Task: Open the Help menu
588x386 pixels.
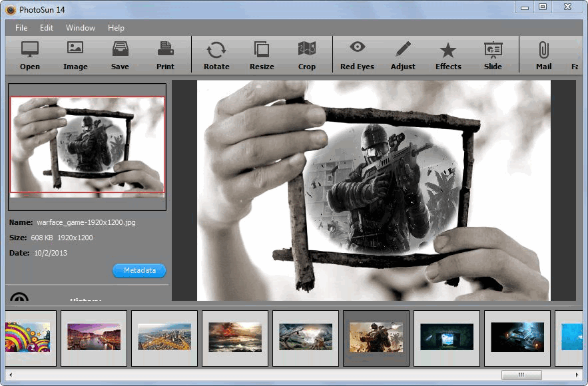Action: pyautogui.click(x=116, y=28)
